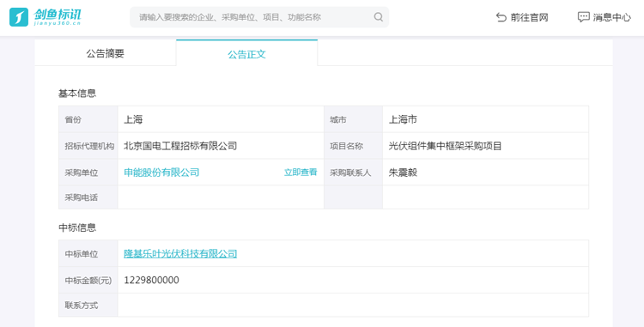Screen dimensions: 644x327
Task: Click the 剑鱼标讯 logo icon
Action: click(19, 17)
